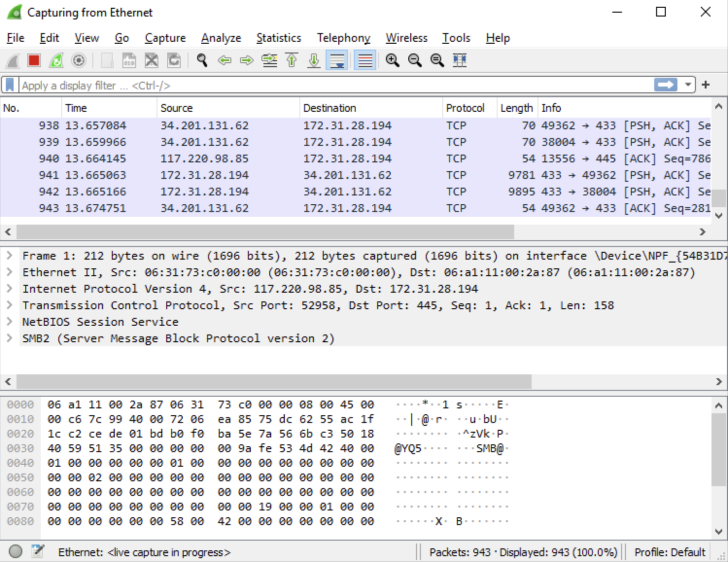
Task: Restart the current capture
Action: [56, 60]
